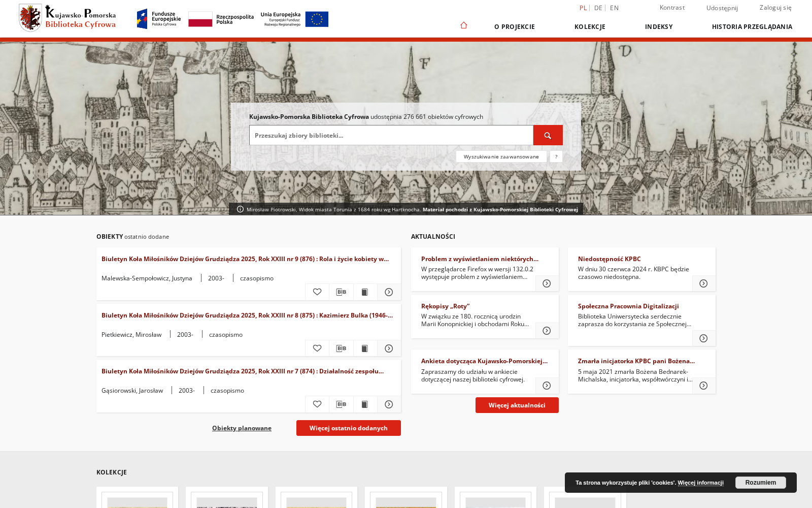Show bibliography for Biuletyn nr 7 (874)
The image size is (812, 508).
[341, 404]
